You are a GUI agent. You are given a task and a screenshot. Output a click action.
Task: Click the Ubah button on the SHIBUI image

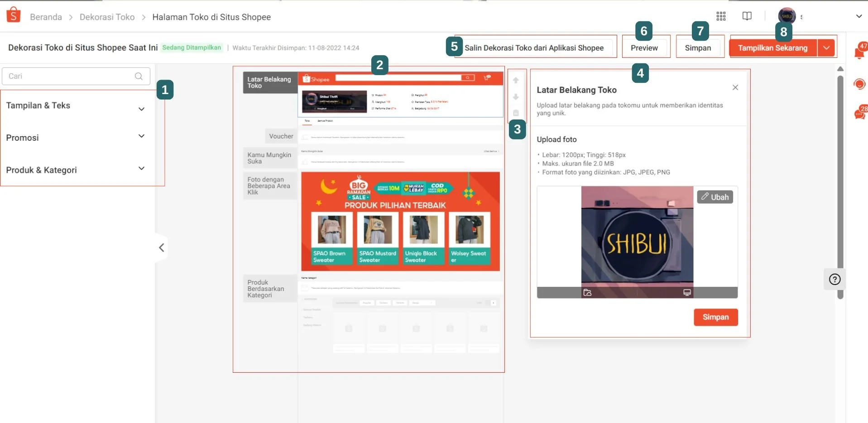(715, 197)
